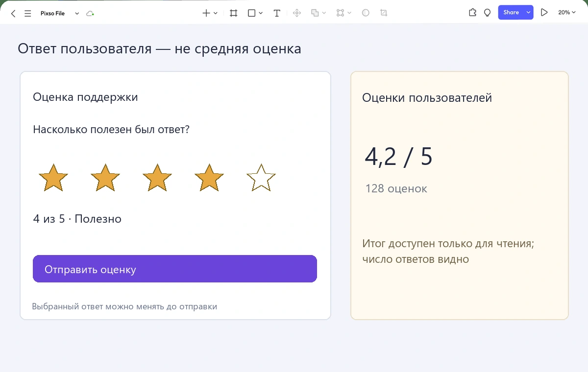
Task: Select the 4,2 / 5 average value
Action: pos(398,157)
